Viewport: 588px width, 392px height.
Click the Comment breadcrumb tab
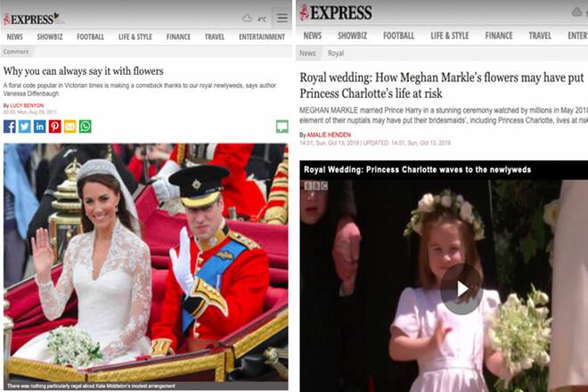pyautogui.click(x=16, y=52)
